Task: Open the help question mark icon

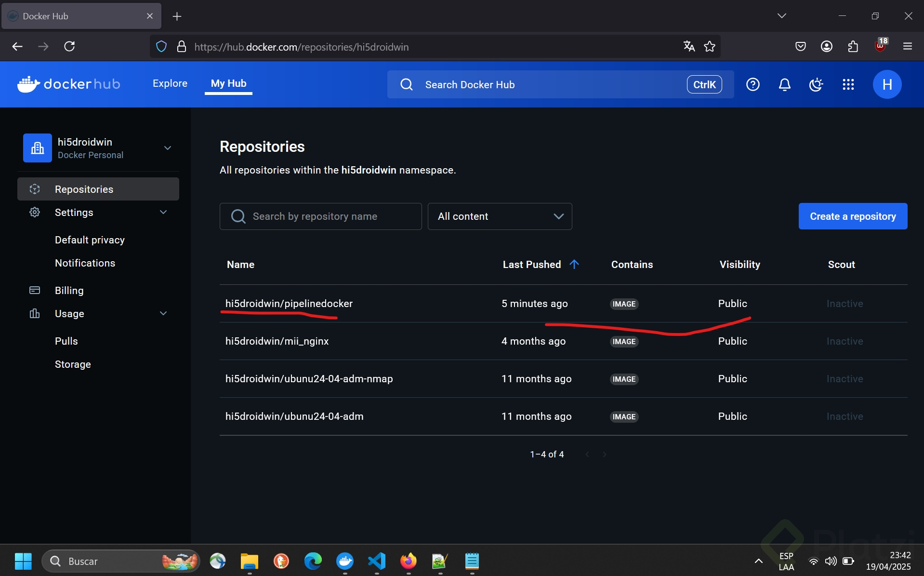Action: coord(753,84)
